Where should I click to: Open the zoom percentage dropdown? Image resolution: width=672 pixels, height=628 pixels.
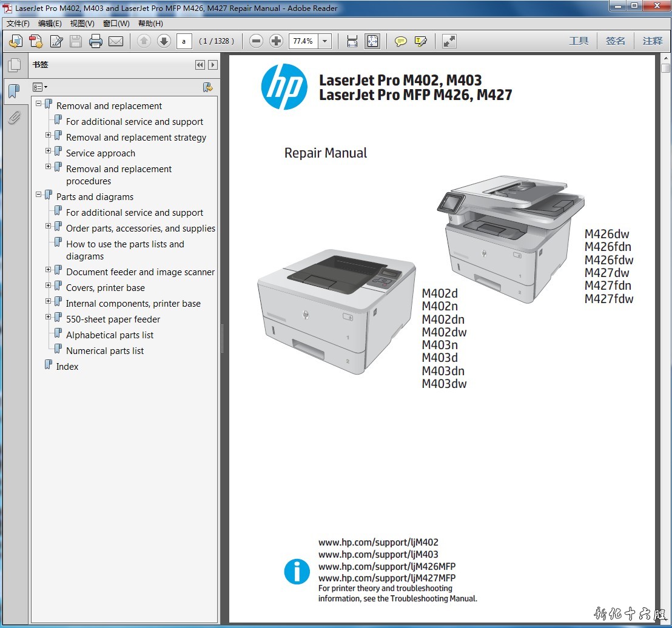click(325, 41)
